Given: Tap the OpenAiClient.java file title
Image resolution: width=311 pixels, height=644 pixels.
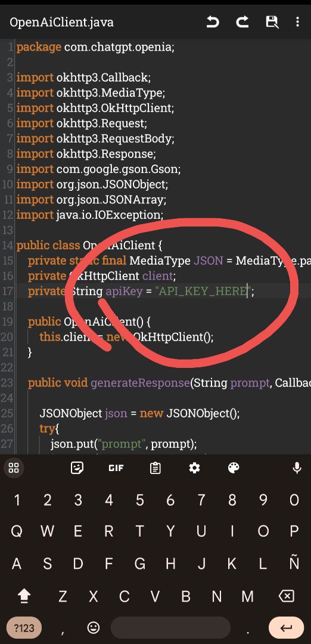Looking at the screenshot, I should click(x=61, y=22).
